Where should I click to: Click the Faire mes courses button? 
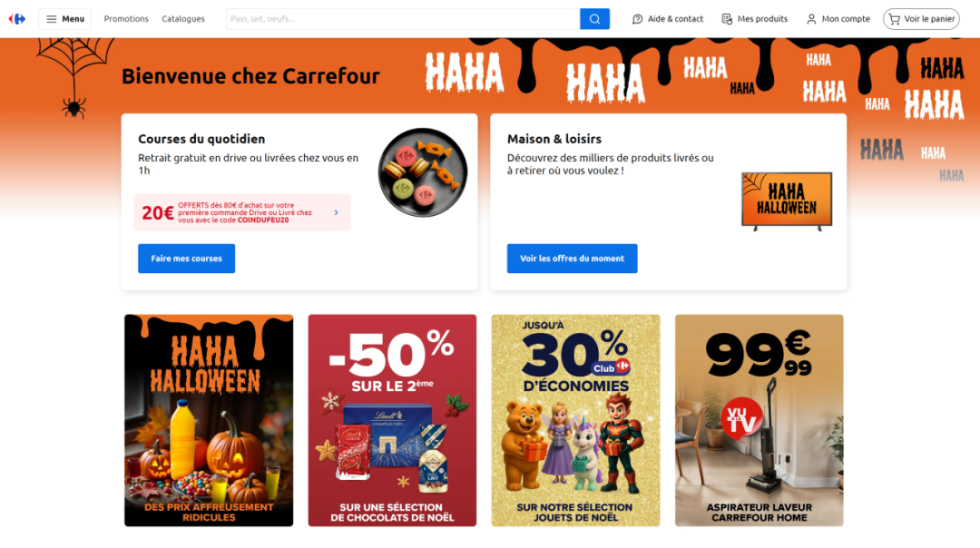[186, 258]
